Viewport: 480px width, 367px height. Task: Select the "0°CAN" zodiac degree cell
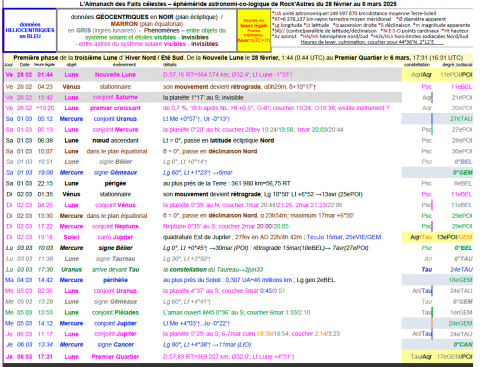463,345
